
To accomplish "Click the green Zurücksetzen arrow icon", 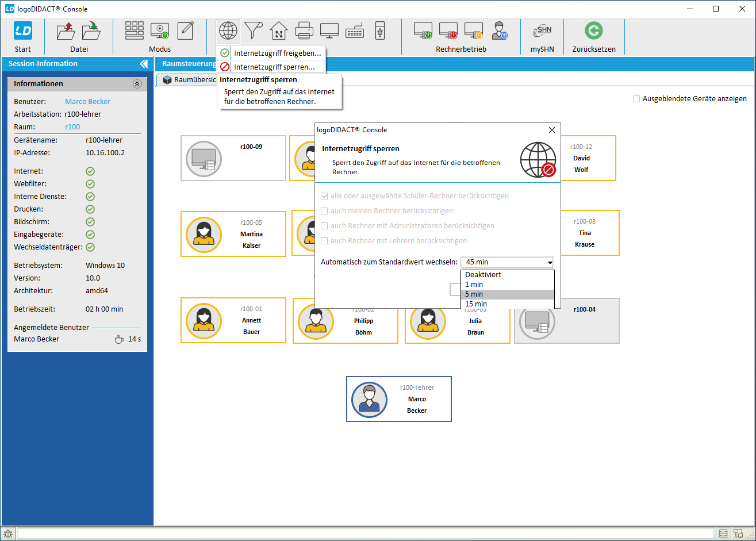I will point(594,30).
